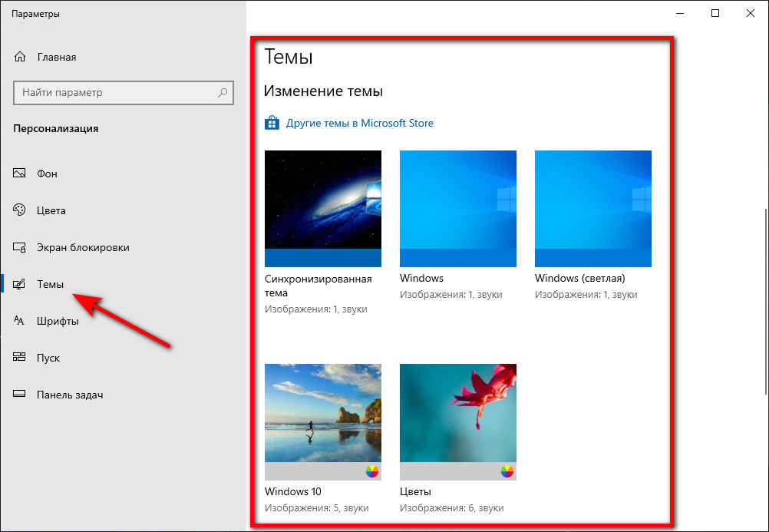Click the Главная home icon
Image resolution: width=769 pixels, height=532 pixels.
click(21, 58)
